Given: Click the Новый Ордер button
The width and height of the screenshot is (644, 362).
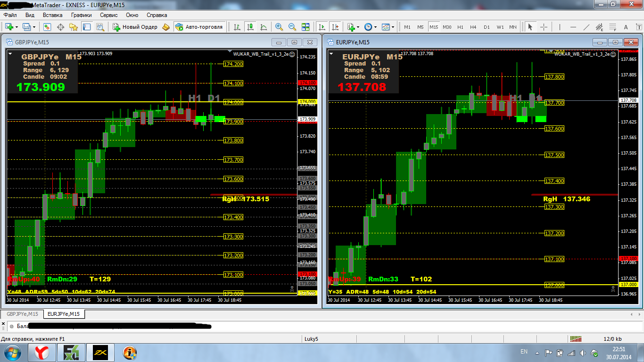Looking at the screenshot, I should coord(135,27).
